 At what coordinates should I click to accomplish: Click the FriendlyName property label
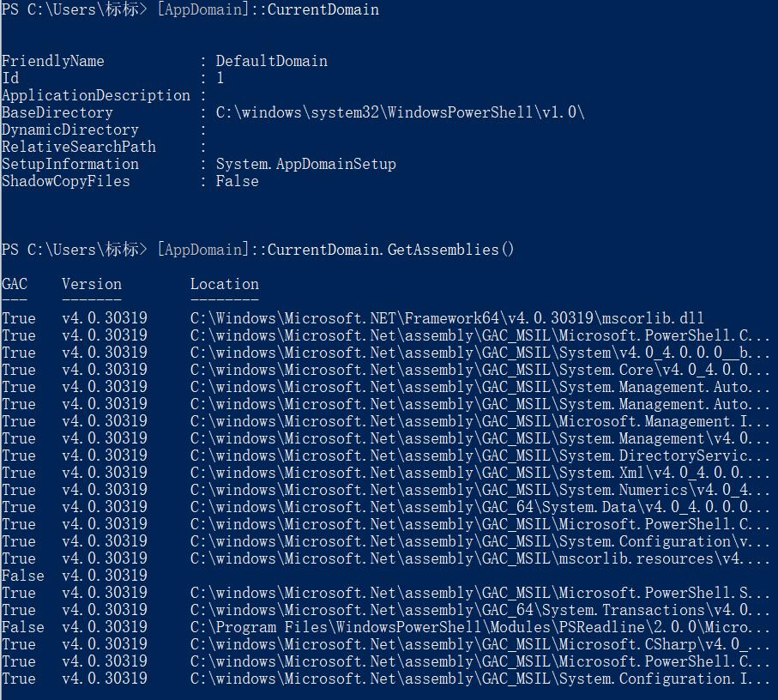tap(52, 61)
